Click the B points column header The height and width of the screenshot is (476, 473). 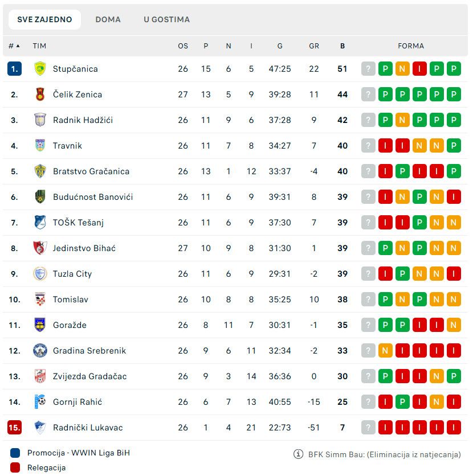coord(342,46)
